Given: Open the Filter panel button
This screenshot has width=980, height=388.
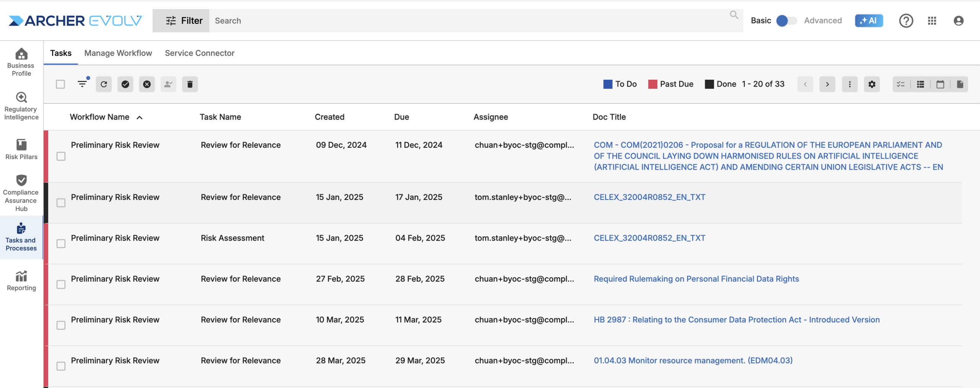Looking at the screenshot, I should [x=181, y=21].
